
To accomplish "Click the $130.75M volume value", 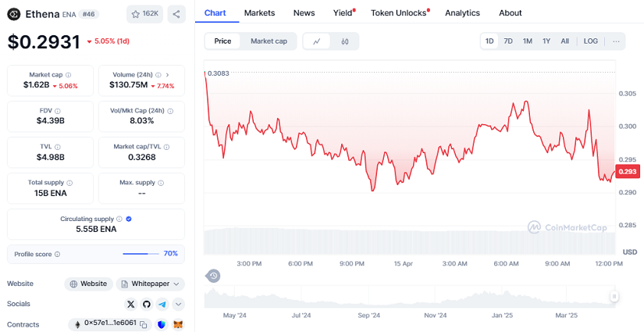I will (x=128, y=85).
